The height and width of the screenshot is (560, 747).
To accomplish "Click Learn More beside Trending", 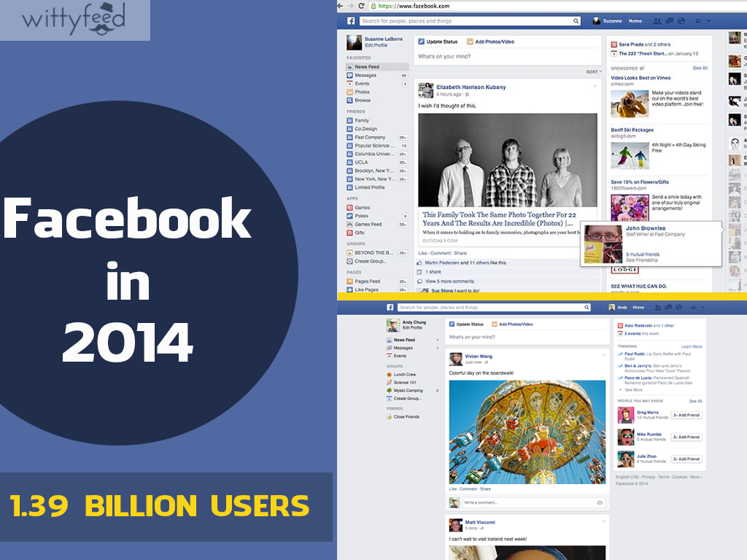I will tap(692, 346).
